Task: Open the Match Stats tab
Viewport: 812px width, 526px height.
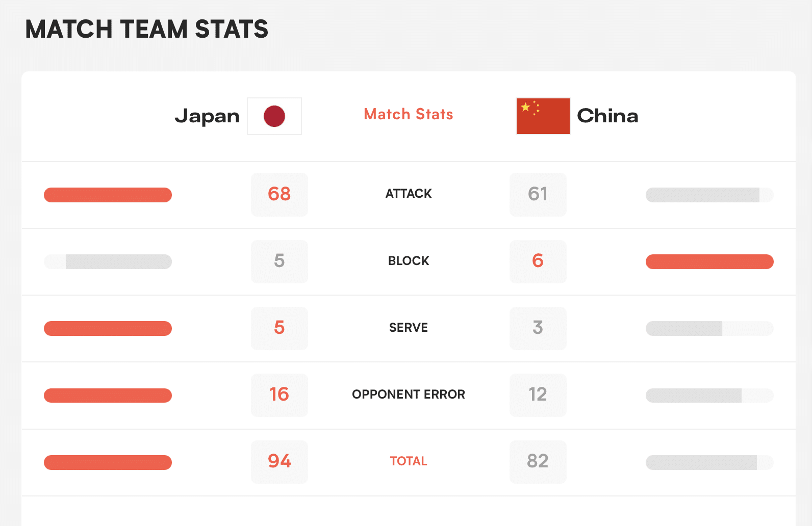Action: pyautogui.click(x=408, y=114)
